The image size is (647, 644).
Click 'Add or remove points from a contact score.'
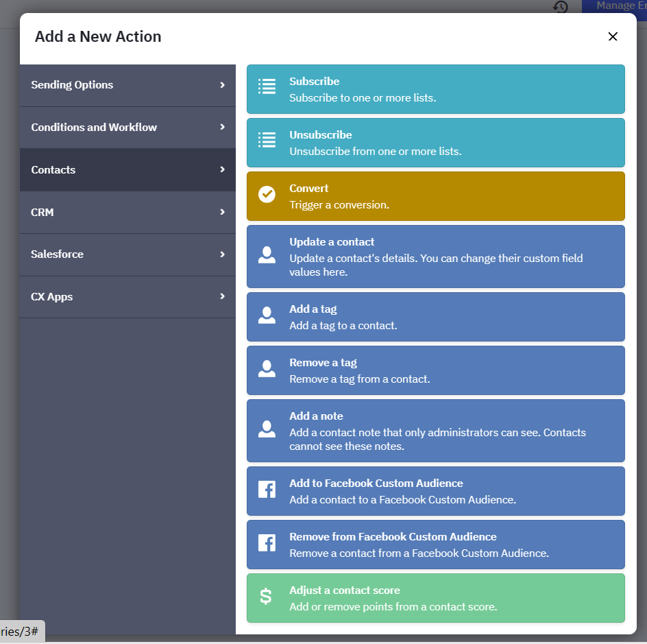(x=393, y=607)
